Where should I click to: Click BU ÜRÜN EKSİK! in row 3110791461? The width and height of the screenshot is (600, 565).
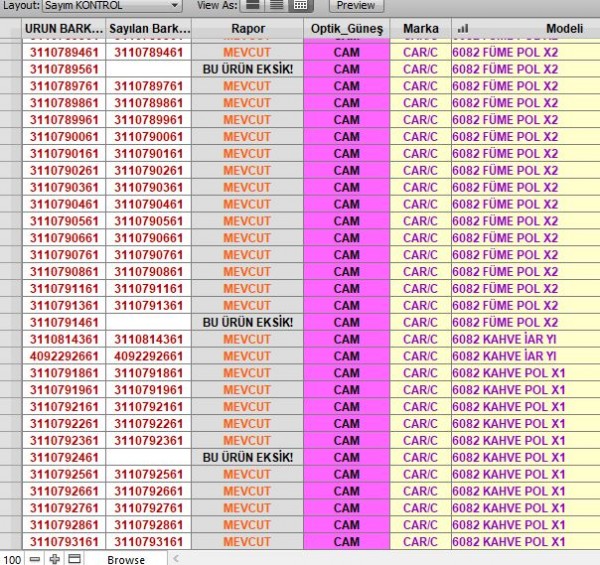pos(248,322)
